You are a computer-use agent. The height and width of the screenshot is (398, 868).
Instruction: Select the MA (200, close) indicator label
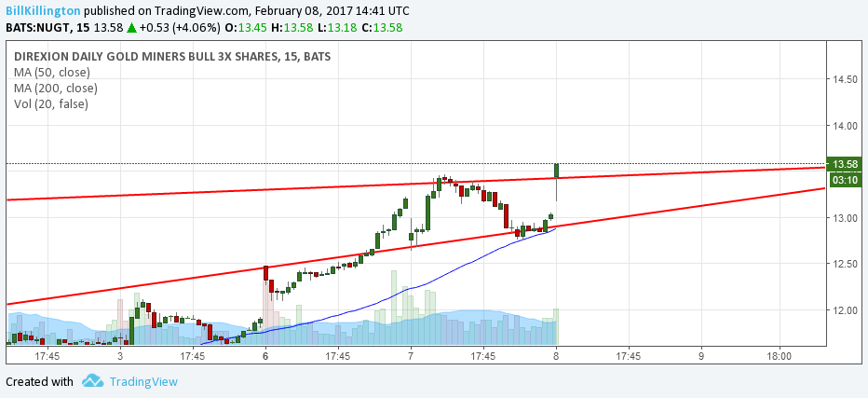pyautogui.click(x=56, y=89)
